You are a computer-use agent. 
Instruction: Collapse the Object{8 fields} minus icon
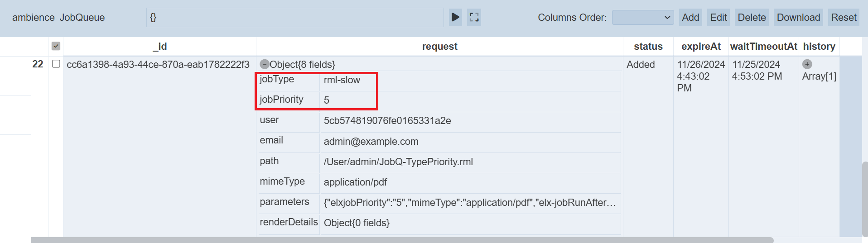pos(265,64)
